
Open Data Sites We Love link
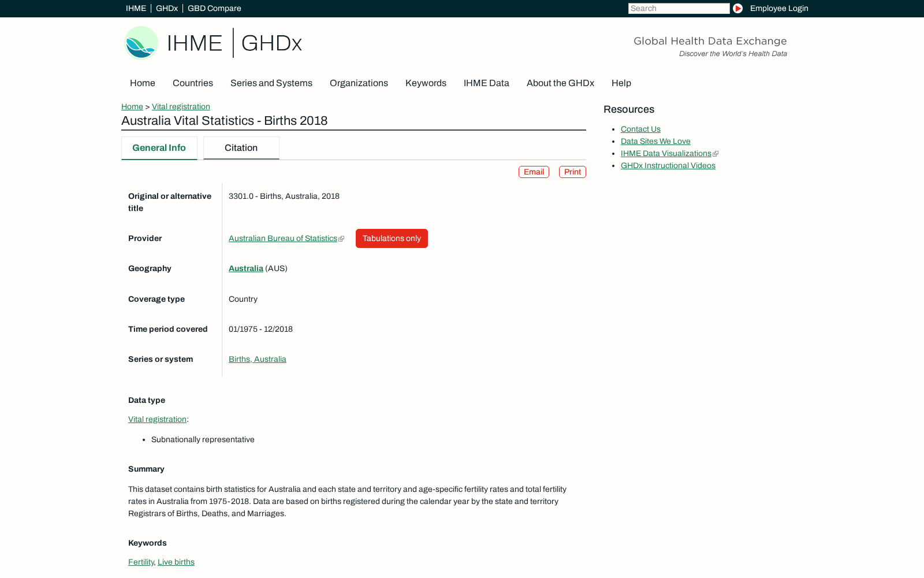tap(655, 142)
